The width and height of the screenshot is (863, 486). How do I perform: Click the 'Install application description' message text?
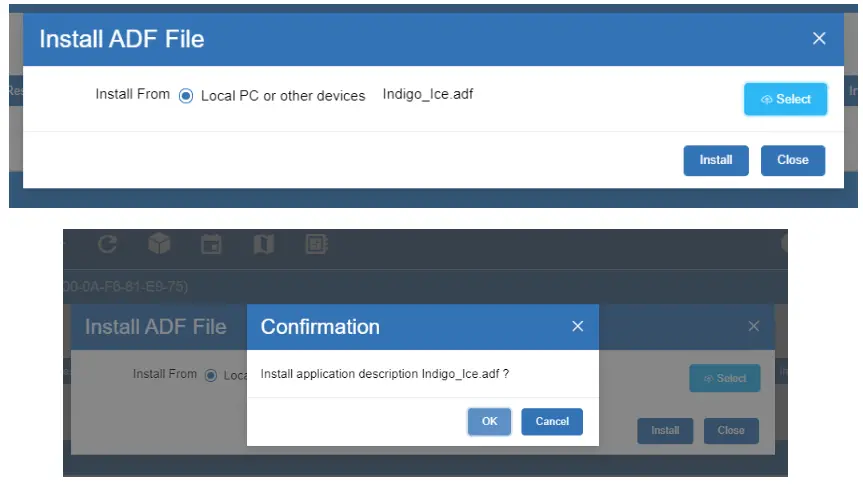pos(385,374)
